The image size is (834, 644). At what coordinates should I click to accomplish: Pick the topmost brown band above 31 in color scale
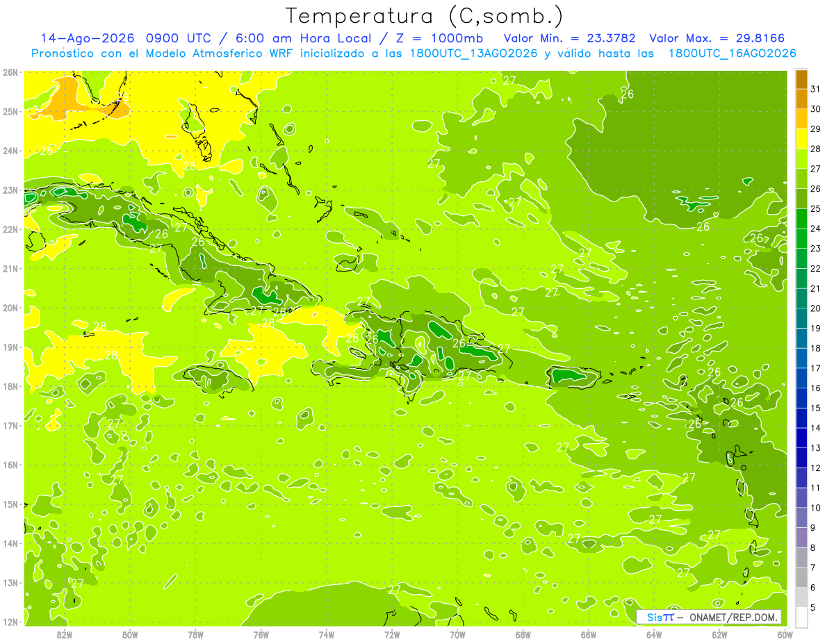pos(801,79)
